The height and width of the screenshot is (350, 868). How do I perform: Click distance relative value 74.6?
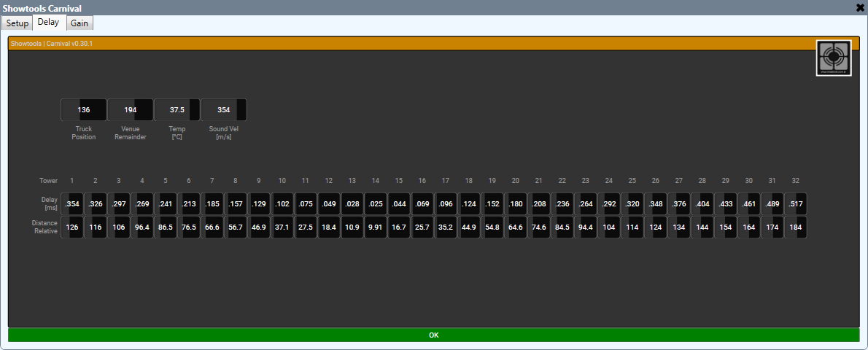538,227
